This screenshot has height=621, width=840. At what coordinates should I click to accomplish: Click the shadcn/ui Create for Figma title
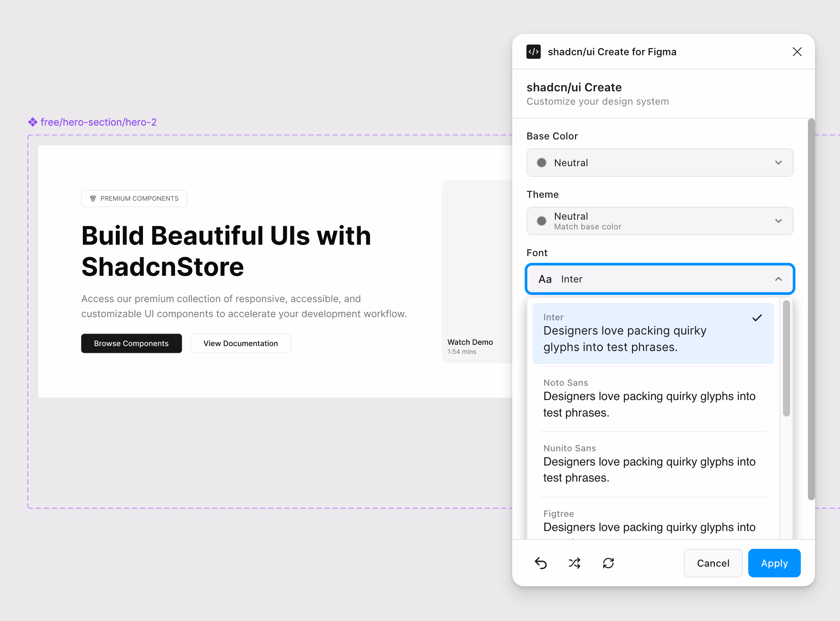(612, 52)
